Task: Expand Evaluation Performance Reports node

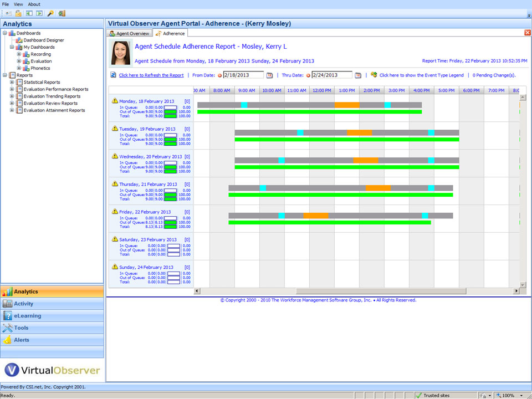Action: pyautogui.click(x=12, y=89)
